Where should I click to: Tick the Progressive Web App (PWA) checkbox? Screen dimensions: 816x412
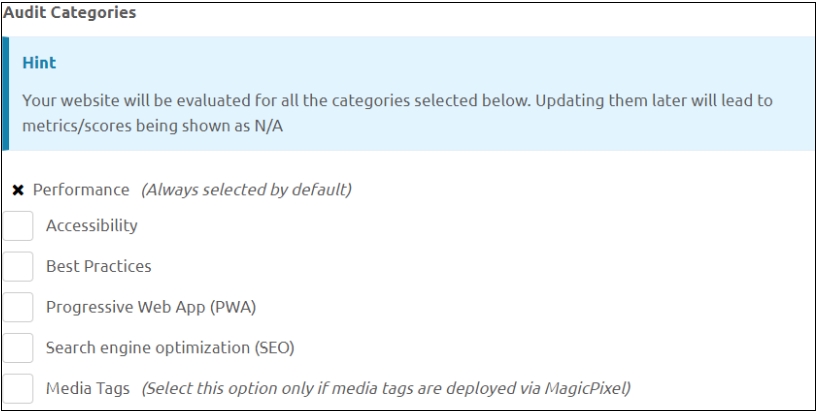tap(18, 307)
